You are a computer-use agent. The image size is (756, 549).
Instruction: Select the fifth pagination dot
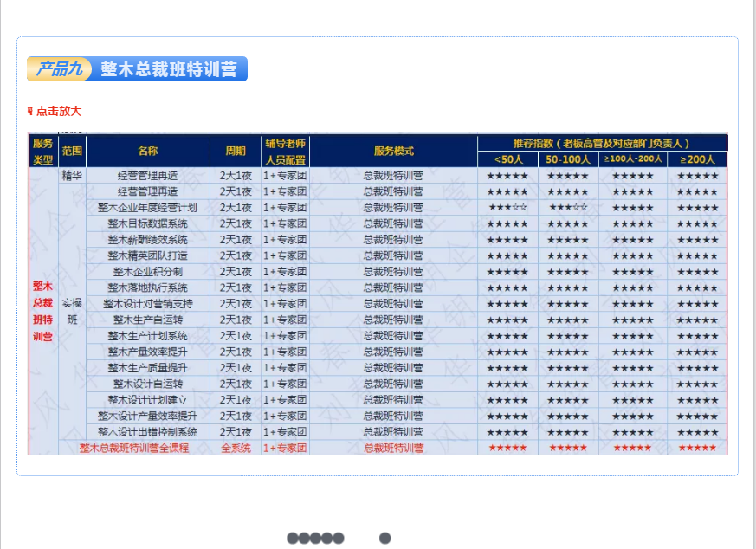coord(339,539)
